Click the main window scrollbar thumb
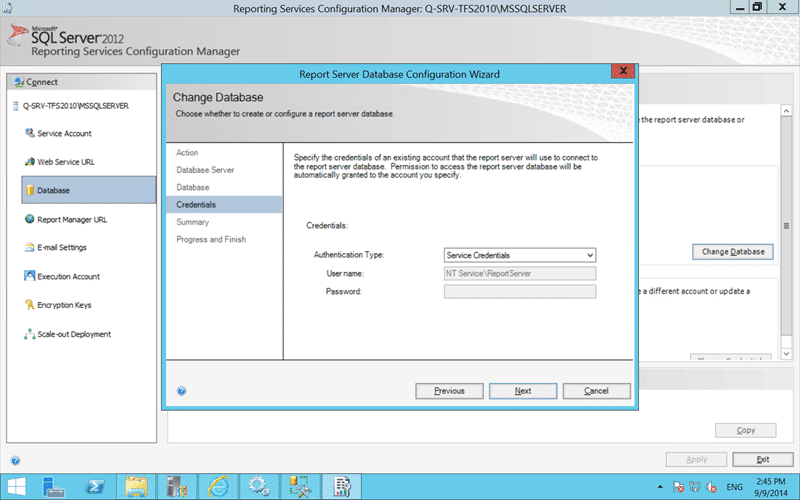The image size is (800, 500). click(786, 226)
